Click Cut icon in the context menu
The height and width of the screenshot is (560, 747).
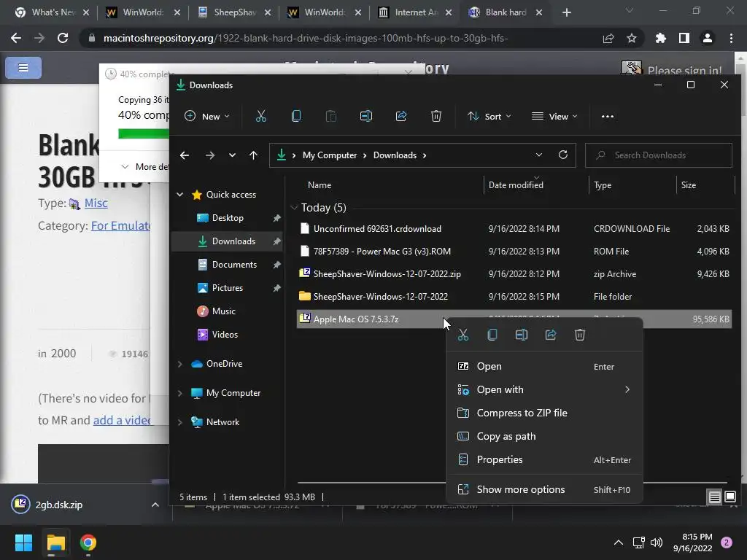click(x=463, y=335)
